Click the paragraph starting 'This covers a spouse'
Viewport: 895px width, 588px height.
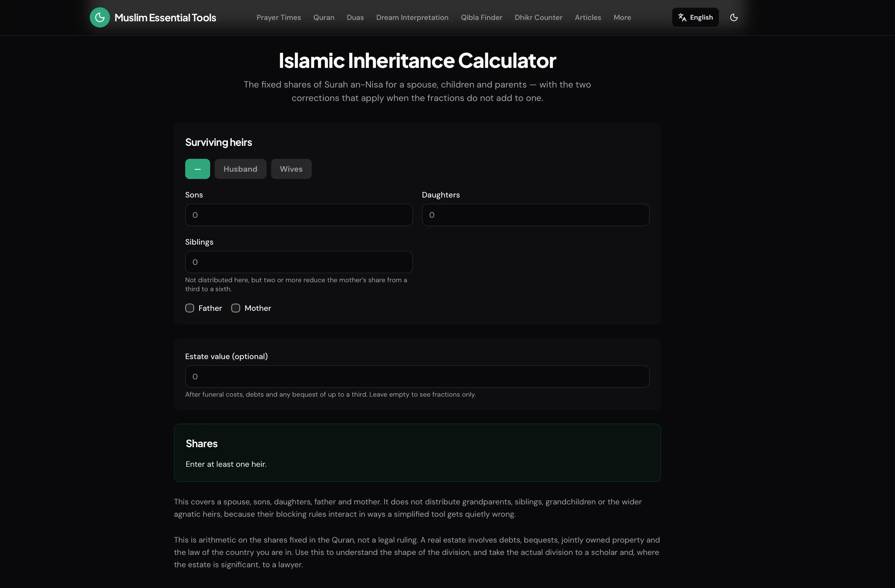coord(408,508)
